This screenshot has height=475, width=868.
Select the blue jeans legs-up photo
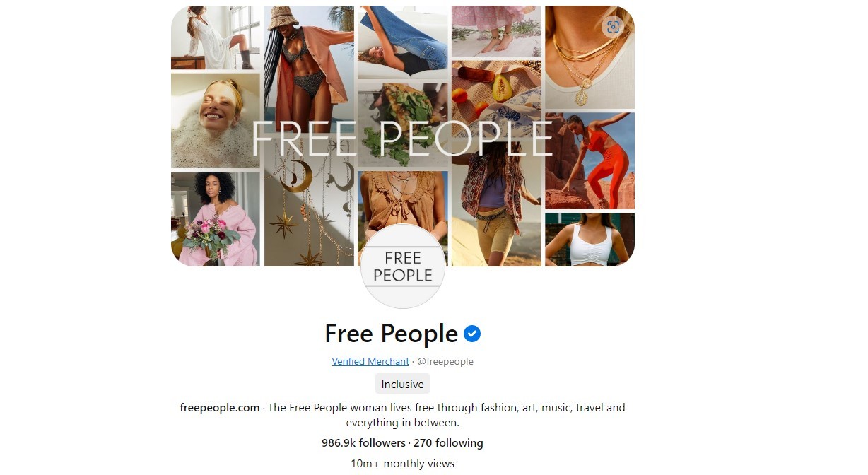pyautogui.click(x=403, y=42)
